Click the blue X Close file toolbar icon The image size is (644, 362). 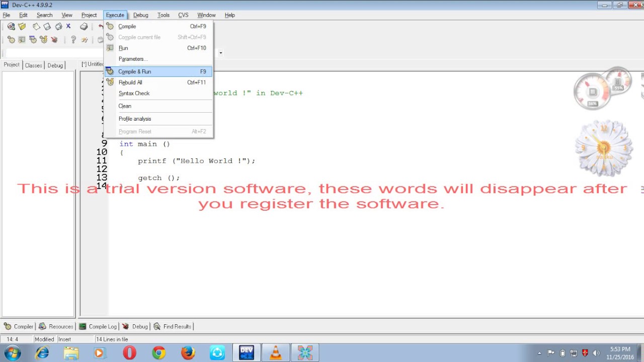point(68,26)
